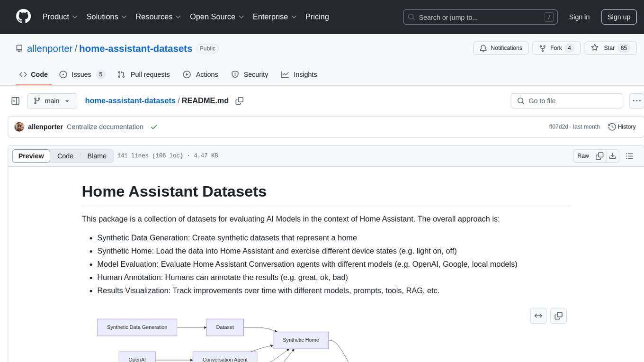The width and height of the screenshot is (644, 362).
Task: Show the commit check status checkmark
Action: (x=153, y=127)
